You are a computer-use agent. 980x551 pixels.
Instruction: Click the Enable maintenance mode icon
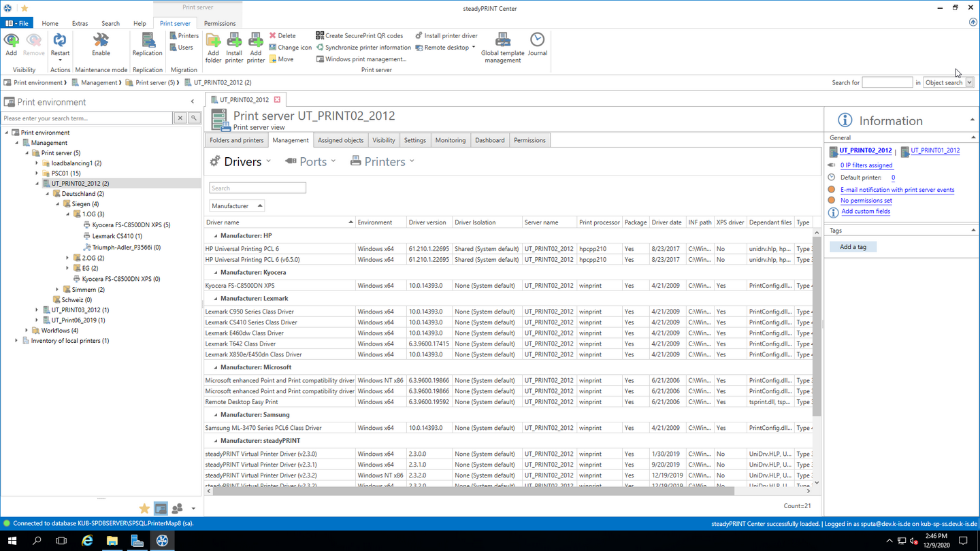pos(101,41)
